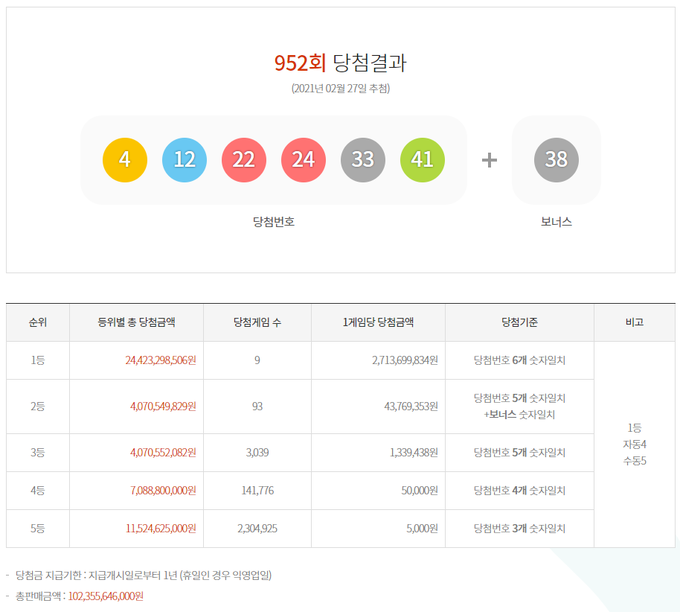Click the per-game prize 5,000원
Image resolution: width=680 pixels, height=612 pixels.
[422, 529]
